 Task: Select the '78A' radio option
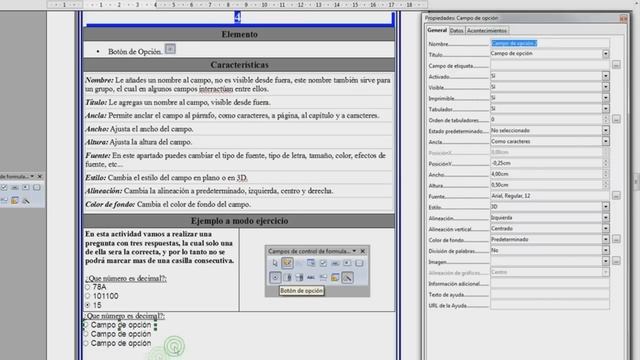point(87,287)
